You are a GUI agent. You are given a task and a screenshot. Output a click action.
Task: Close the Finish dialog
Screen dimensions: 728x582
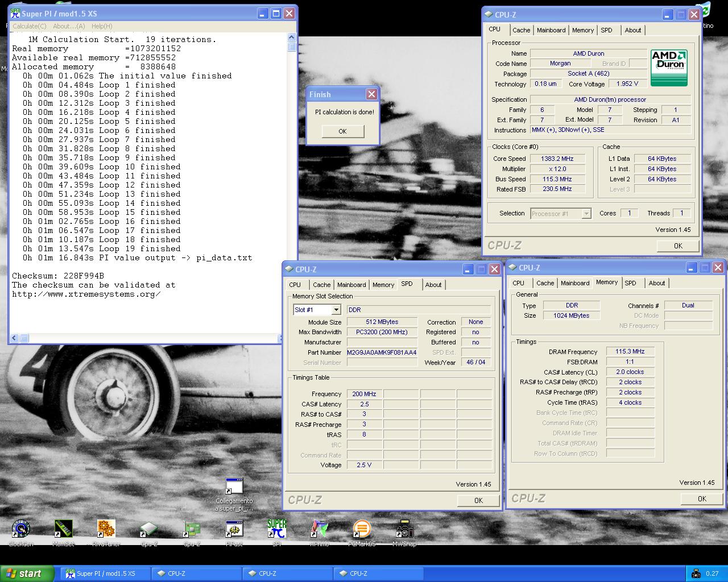click(x=371, y=94)
